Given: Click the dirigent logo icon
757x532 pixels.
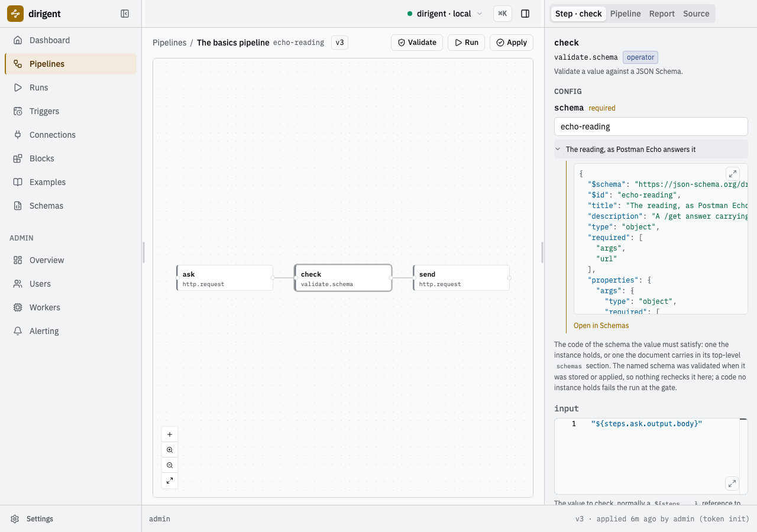Looking at the screenshot, I should click(x=15, y=14).
